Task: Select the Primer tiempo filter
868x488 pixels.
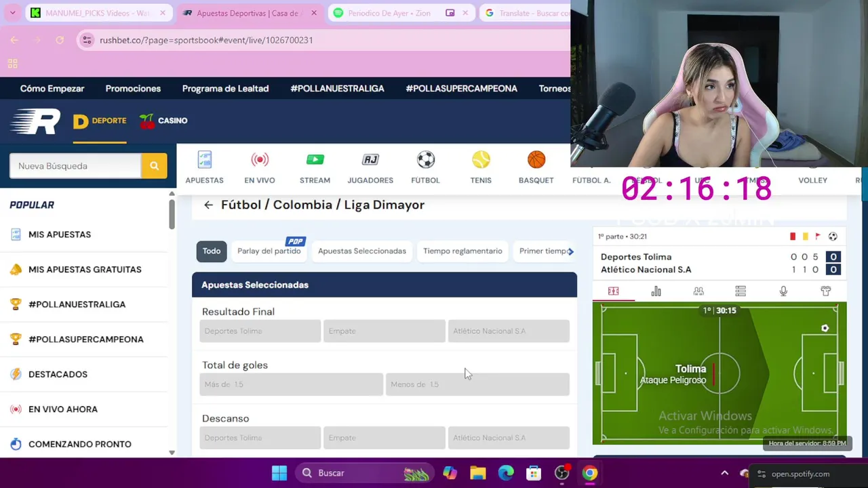Action: (x=542, y=251)
